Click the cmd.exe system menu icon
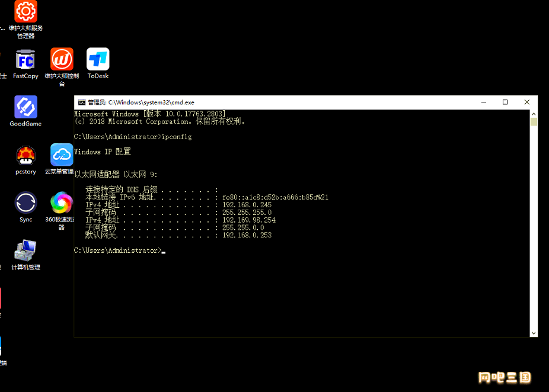 (x=82, y=102)
